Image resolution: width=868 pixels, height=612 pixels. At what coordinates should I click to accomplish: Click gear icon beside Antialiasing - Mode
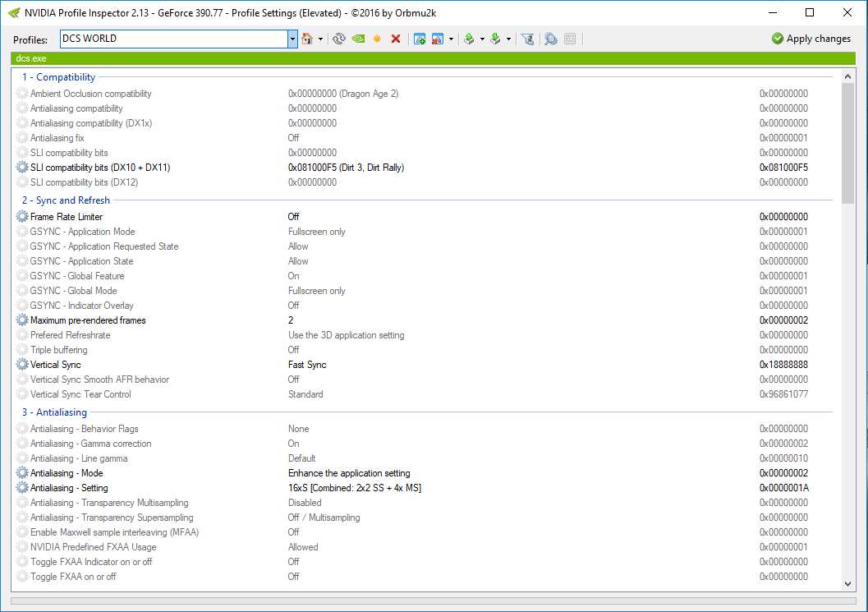point(22,473)
